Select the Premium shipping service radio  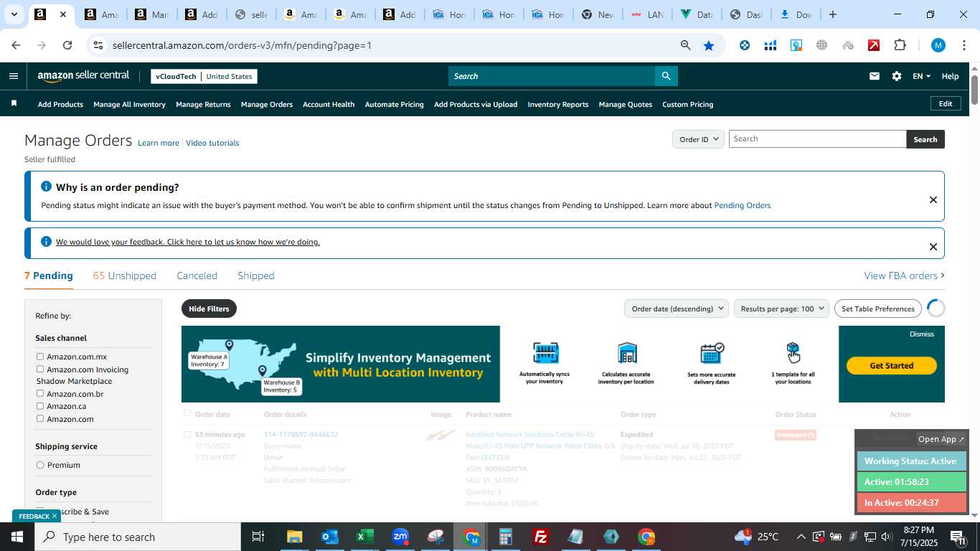coord(40,465)
